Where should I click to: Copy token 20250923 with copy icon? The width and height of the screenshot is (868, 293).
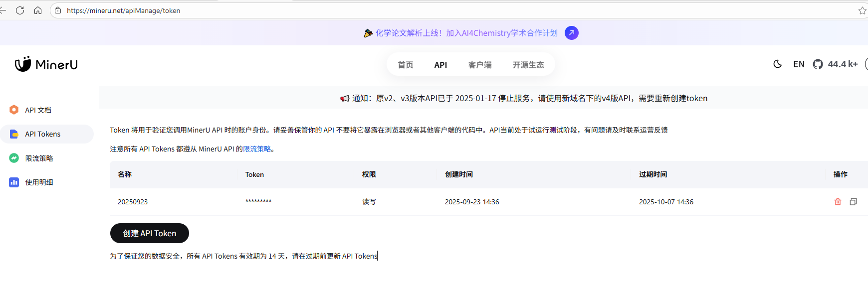point(853,202)
